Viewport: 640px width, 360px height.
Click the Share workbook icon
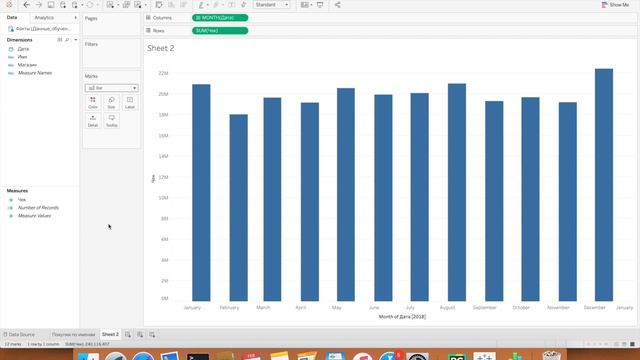(x=338, y=5)
